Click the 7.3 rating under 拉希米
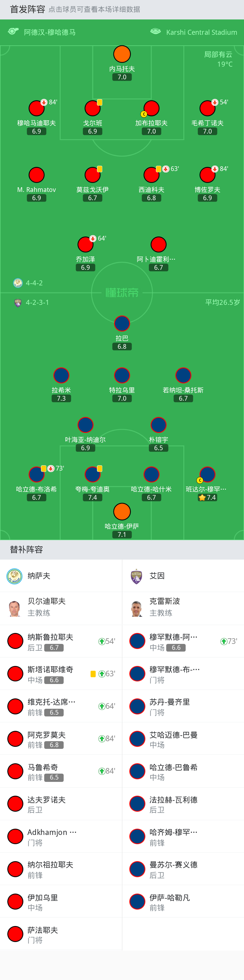The width and height of the screenshot is (244, 980). click(x=61, y=398)
